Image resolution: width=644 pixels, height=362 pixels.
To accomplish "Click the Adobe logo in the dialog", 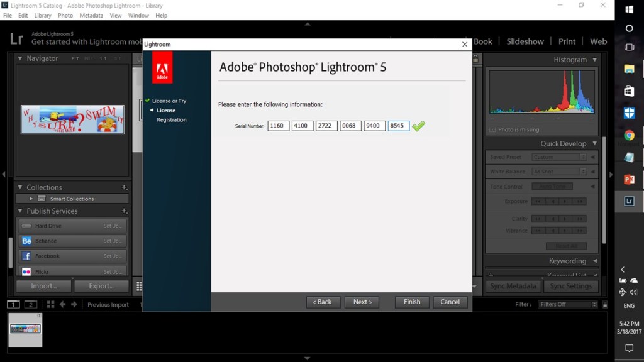I will [x=162, y=67].
